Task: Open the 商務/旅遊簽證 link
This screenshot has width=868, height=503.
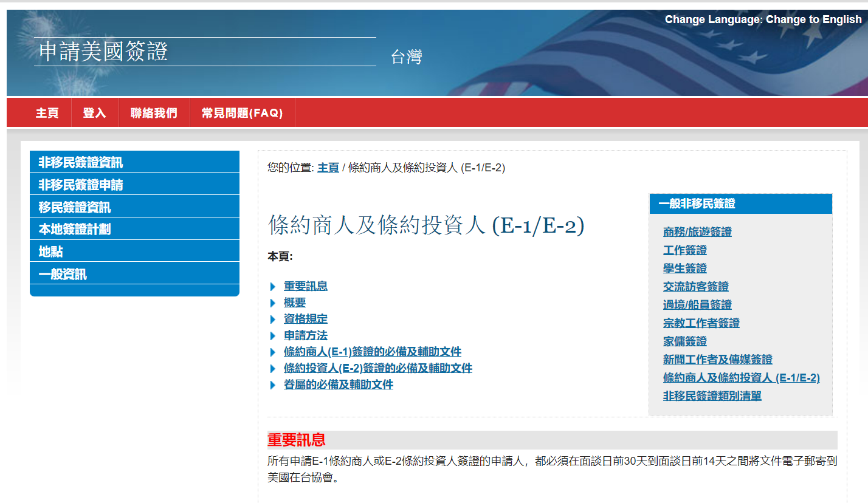Action: (x=697, y=232)
